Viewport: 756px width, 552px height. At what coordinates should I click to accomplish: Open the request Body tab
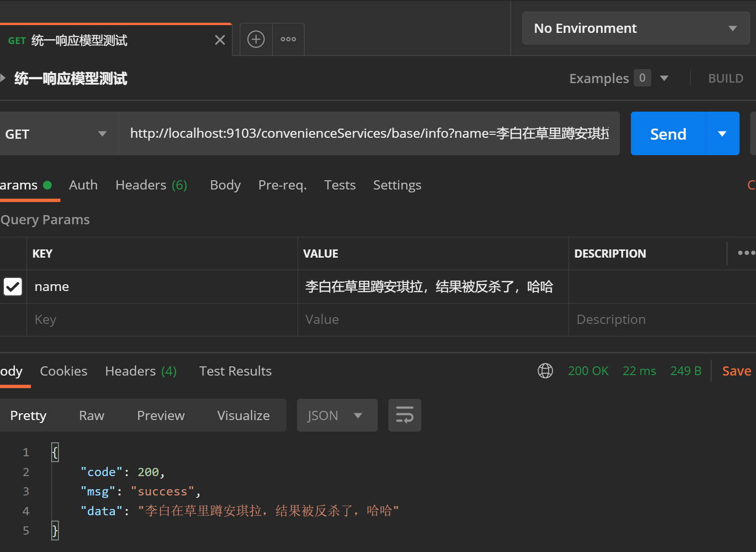point(225,185)
